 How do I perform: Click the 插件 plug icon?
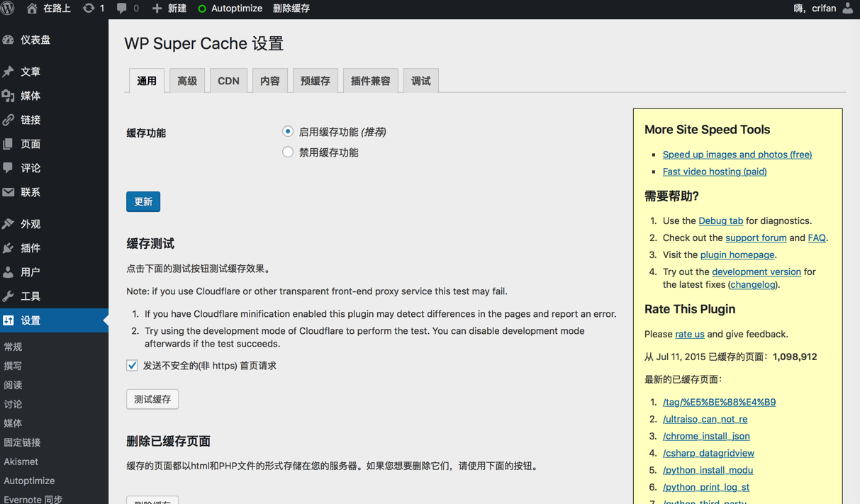pos(9,248)
